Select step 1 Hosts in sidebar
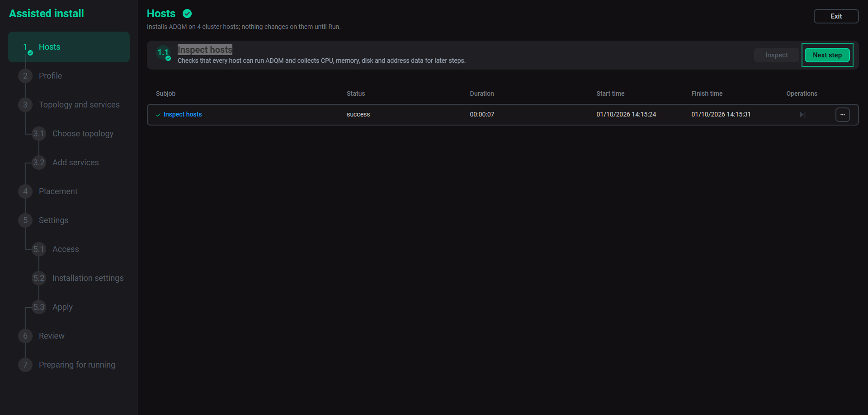The image size is (868, 415). tap(69, 47)
